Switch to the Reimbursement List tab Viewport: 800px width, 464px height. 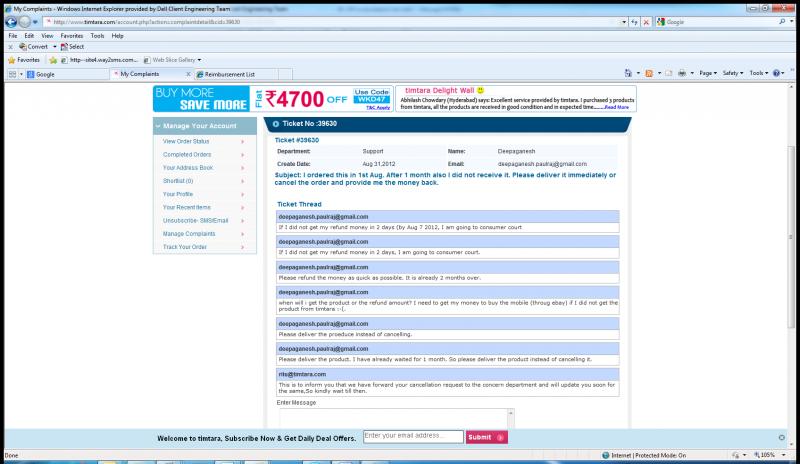[x=236, y=74]
